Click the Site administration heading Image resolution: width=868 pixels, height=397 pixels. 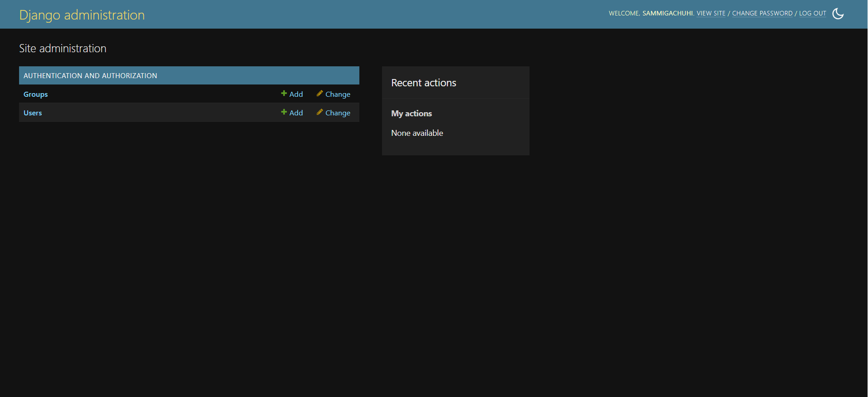[x=63, y=49]
